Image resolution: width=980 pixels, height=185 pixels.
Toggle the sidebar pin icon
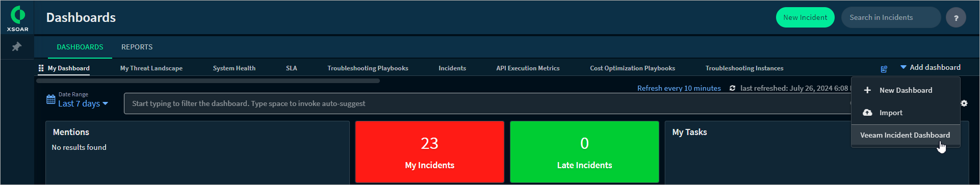(x=17, y=47)
